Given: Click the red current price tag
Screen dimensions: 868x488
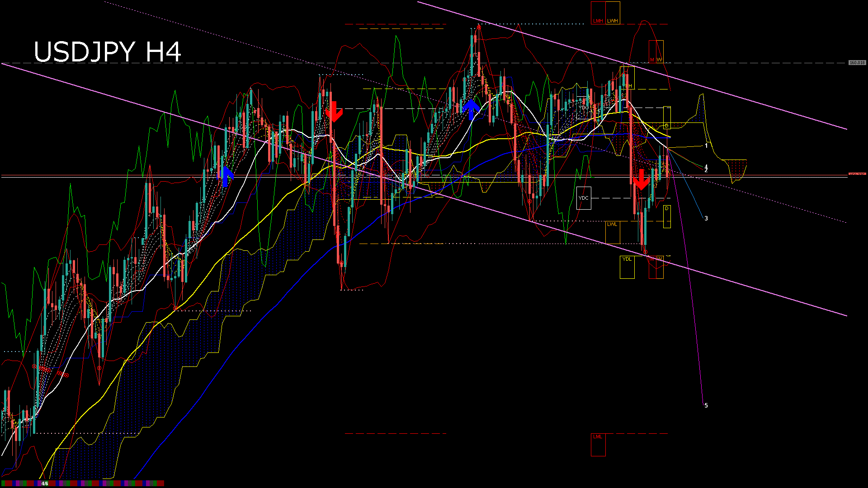Looking at the screenshot, I should coord(857,174).
